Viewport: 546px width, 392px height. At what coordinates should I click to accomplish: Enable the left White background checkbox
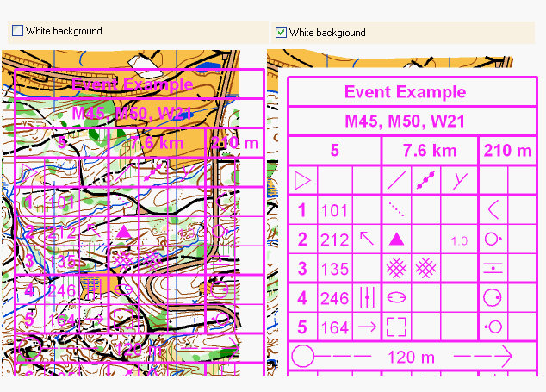point(17,31)
